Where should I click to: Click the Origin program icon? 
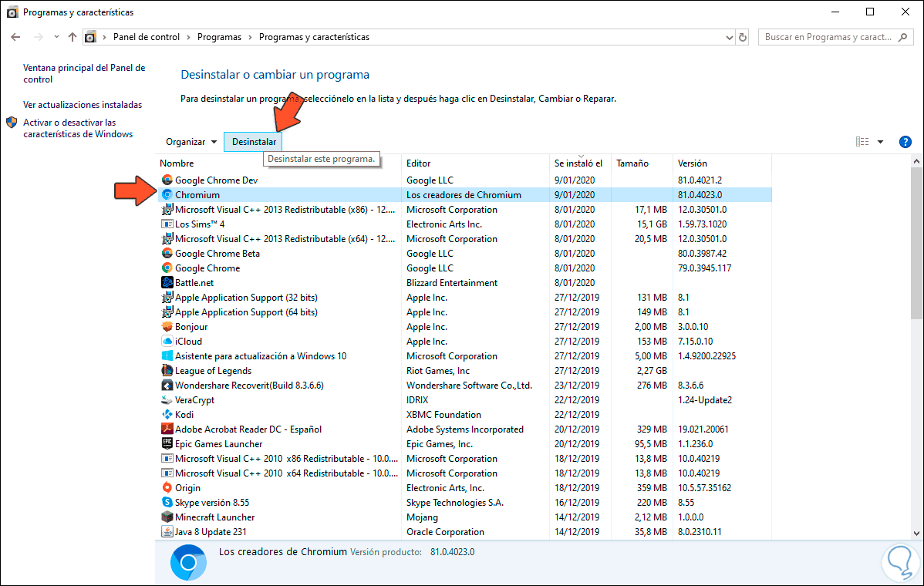coord(167,487)
